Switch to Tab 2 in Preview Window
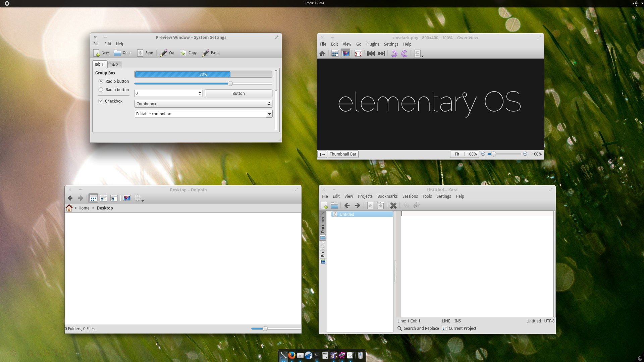This screenshot has height=362, width=644. pyautogui.click(x=114, y=64)
